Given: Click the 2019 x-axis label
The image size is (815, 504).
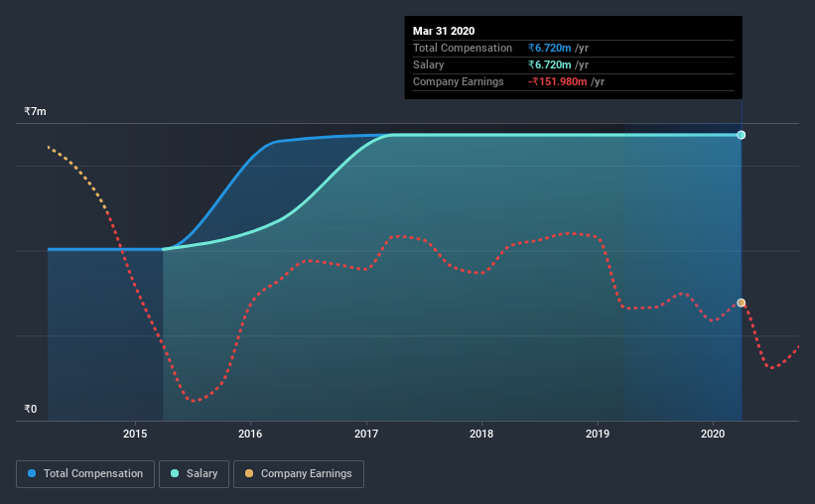Looking at the screenshot, I should [x=598, y=434].
